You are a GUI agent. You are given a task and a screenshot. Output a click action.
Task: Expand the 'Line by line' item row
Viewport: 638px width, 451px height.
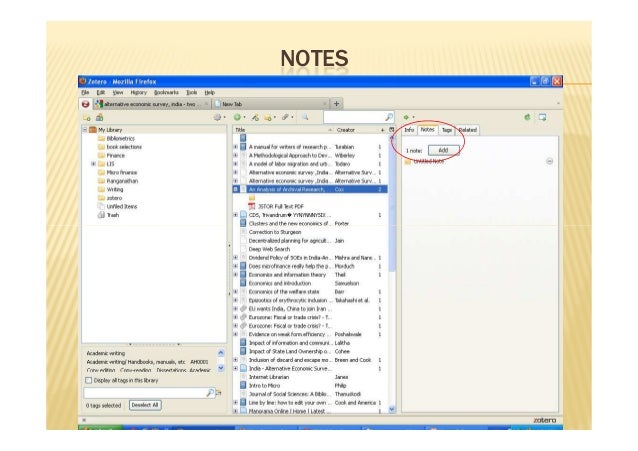[x=236, y=403]
